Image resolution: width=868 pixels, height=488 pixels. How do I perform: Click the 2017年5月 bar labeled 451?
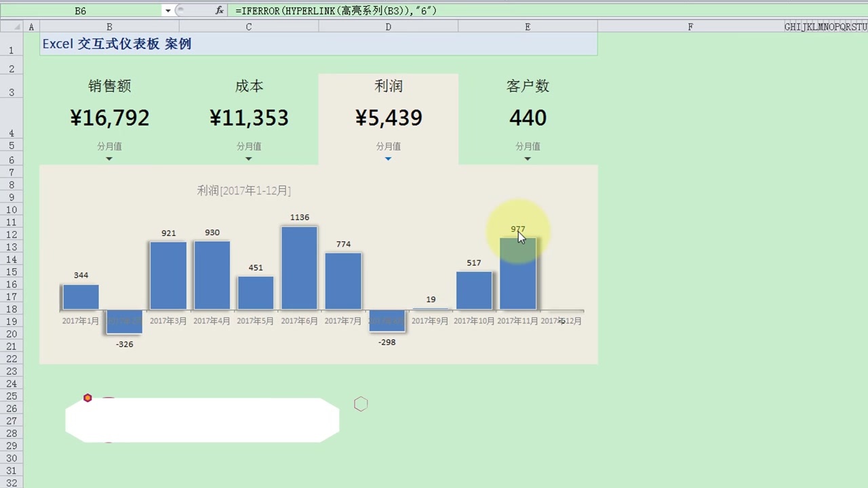(x=256, y=293)
